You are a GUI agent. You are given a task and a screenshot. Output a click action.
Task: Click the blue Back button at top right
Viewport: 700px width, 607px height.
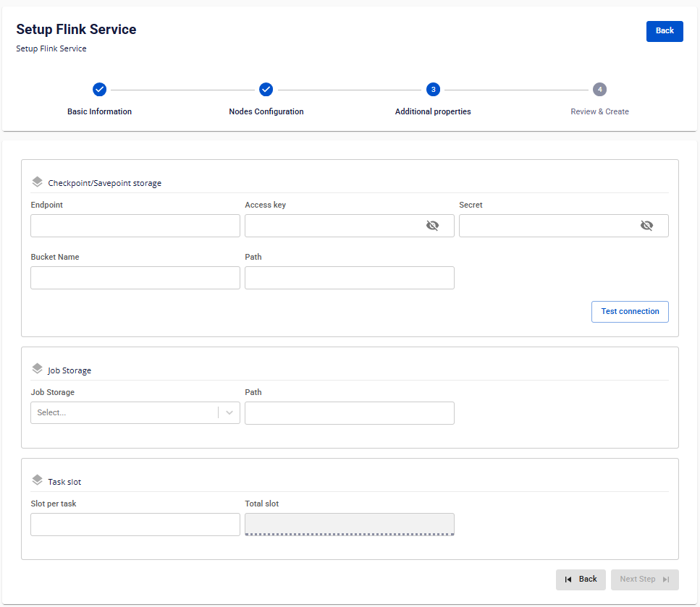pos(665,31)
